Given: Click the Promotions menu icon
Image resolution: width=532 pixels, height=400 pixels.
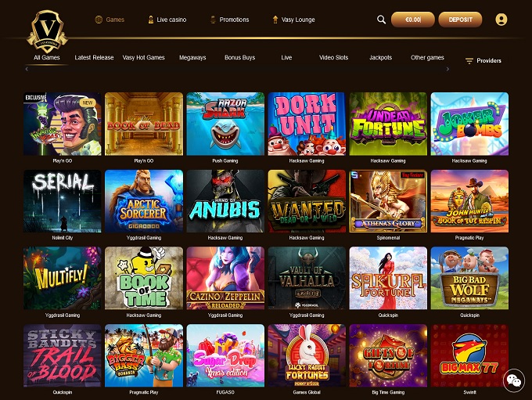Looking at the screenshot, I should [213, 20].
